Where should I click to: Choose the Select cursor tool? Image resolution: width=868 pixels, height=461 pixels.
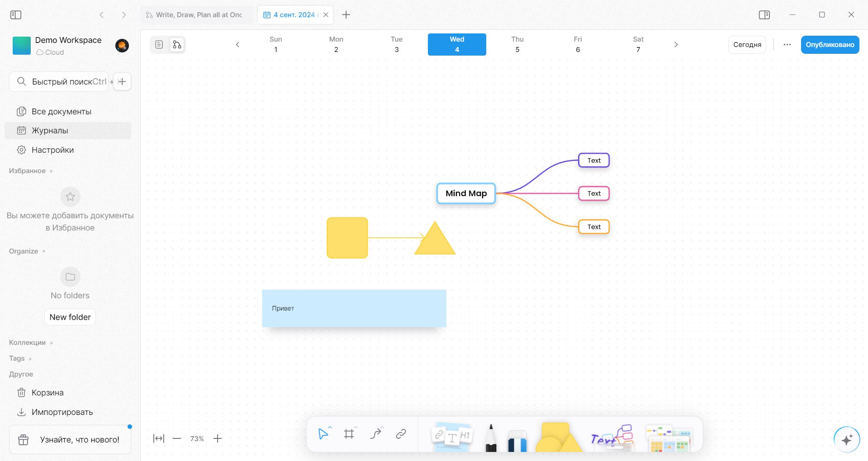[323, 434]
